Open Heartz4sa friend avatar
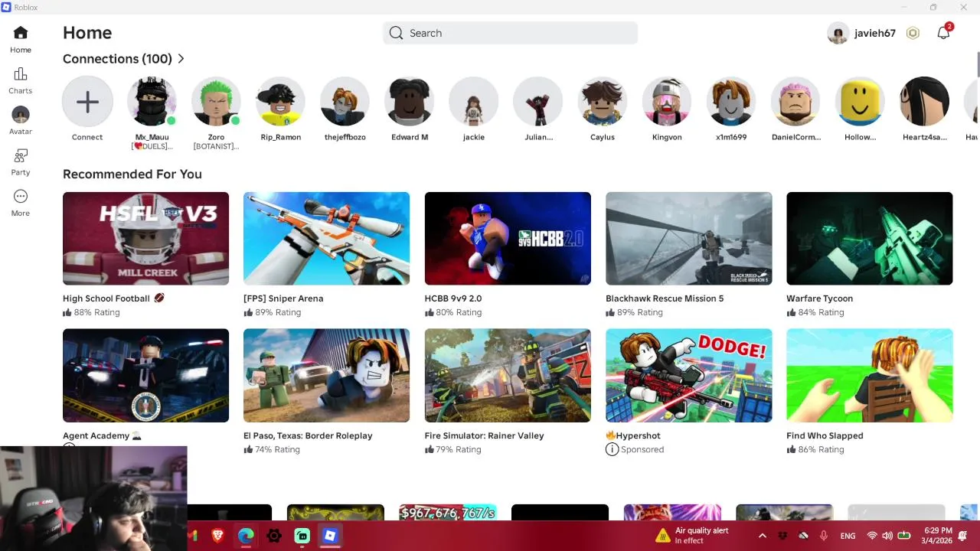Viewport: 980px width, 551px height. click(924, 101)
